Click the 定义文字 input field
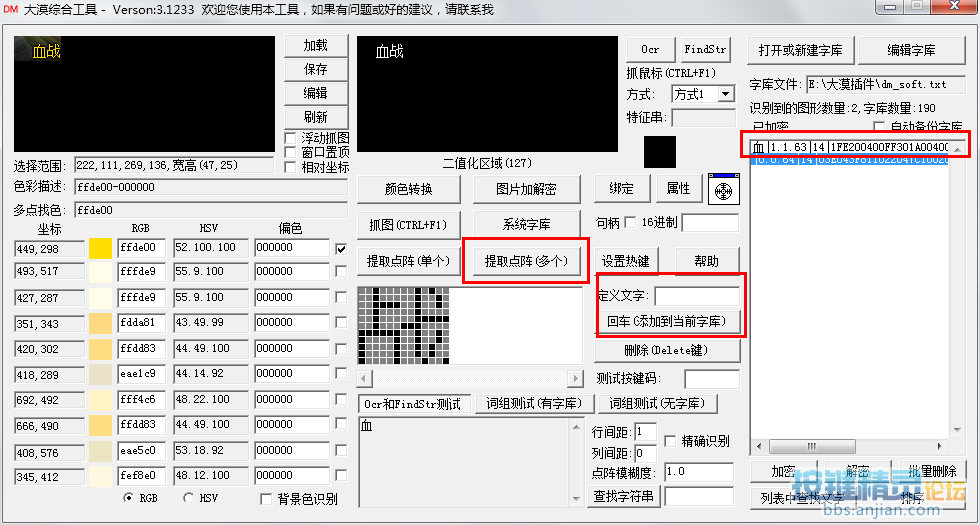Viewport: 980px width, 525px height. (697, 296)
